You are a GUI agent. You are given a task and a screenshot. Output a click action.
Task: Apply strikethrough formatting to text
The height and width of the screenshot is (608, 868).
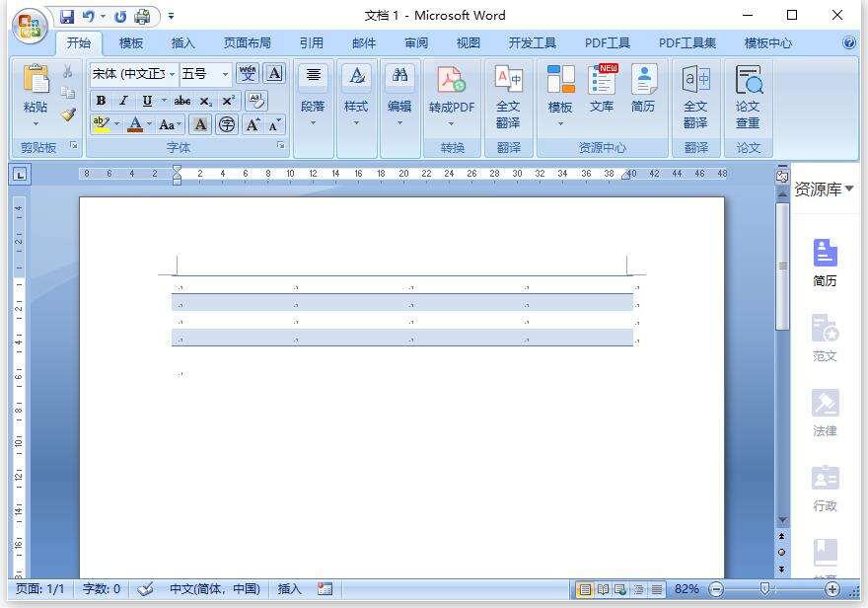(x=182, y=101)
